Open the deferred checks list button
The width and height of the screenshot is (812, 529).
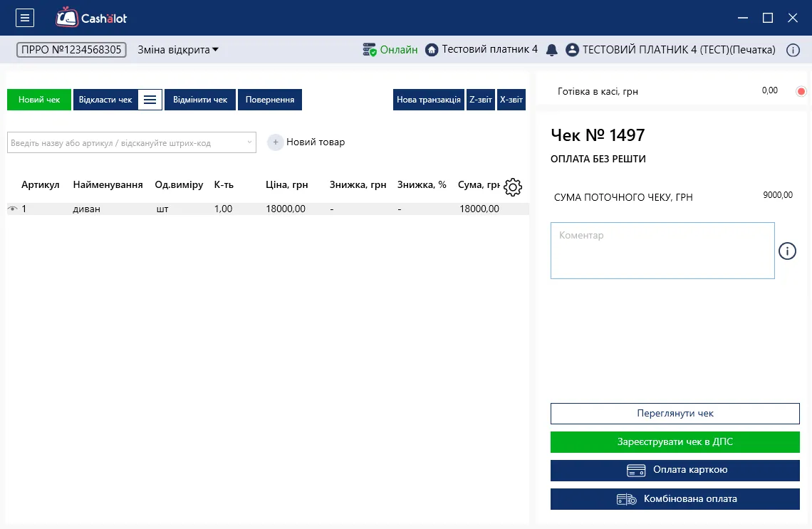click(x=150, y=100)
